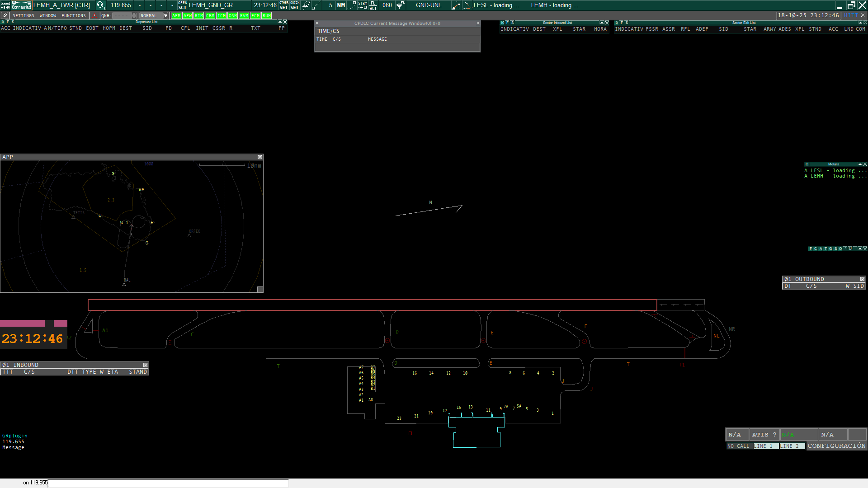Click the red warning triangle icon
The height and width of the screenshot is (488, 868).
pos(94,16)
